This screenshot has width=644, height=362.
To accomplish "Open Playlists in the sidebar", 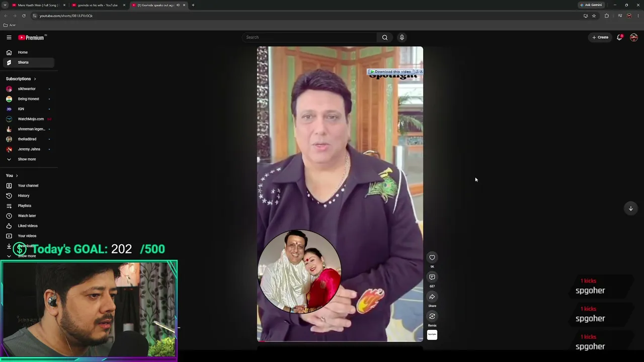I will [x=29, y=206].
